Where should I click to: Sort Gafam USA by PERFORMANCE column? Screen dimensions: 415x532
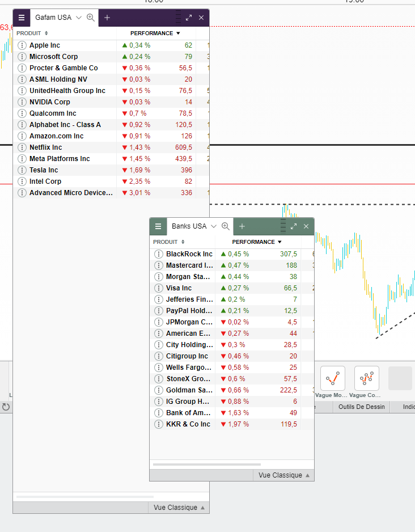155,33
